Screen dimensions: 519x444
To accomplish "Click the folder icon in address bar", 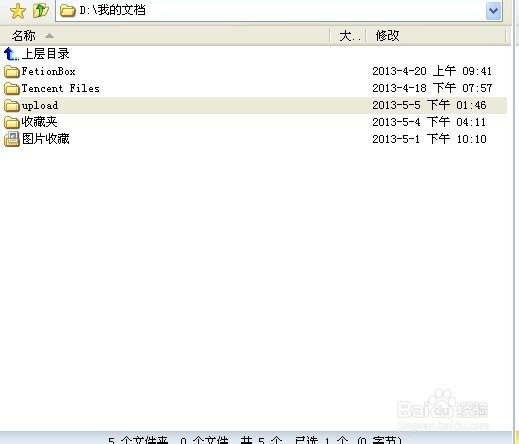I will tap(68, 11).
